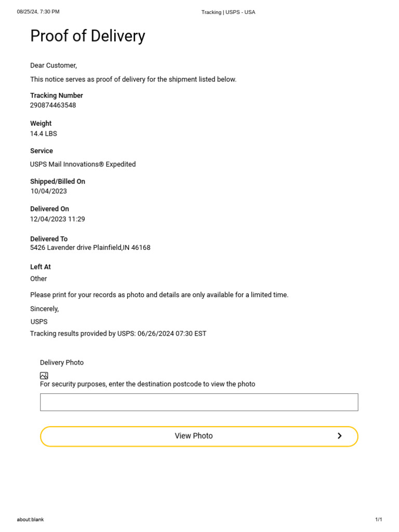The image size is (399, 532).
Task: Click the Delivered On timestamp 12/04/2023 11:29
Action: coord(58,219)
